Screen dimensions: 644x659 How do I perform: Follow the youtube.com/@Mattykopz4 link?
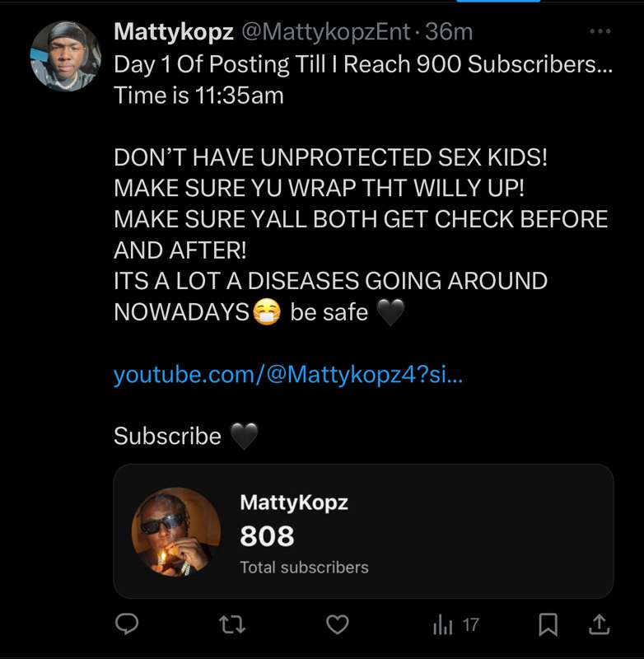(287, 375)
